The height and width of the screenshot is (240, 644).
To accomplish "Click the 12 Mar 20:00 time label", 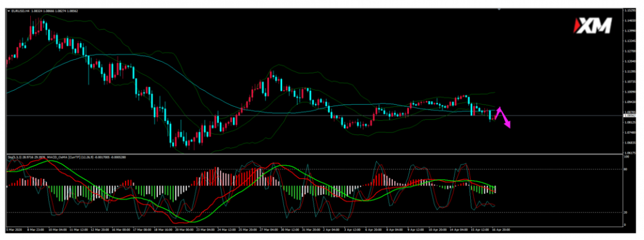I will [x=100, y=230].
